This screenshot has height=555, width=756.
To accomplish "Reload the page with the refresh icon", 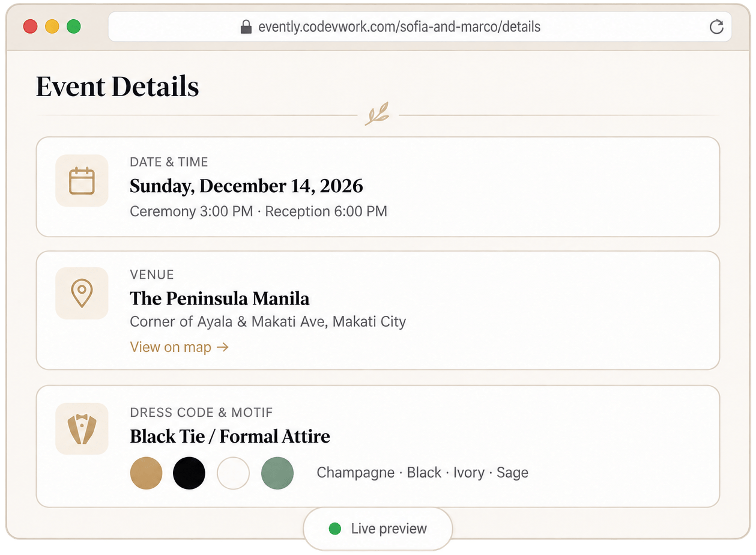I will pyautogui.click(x=716, y=27).
